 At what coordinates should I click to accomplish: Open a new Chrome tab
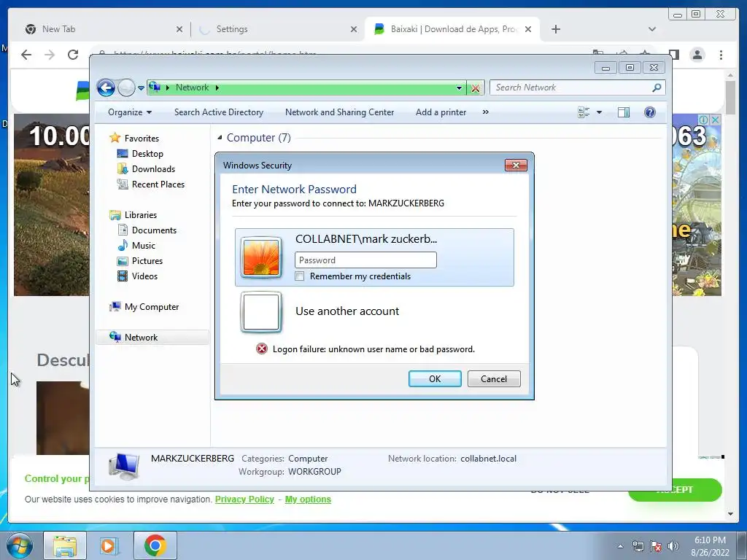[x=555, y=29]
